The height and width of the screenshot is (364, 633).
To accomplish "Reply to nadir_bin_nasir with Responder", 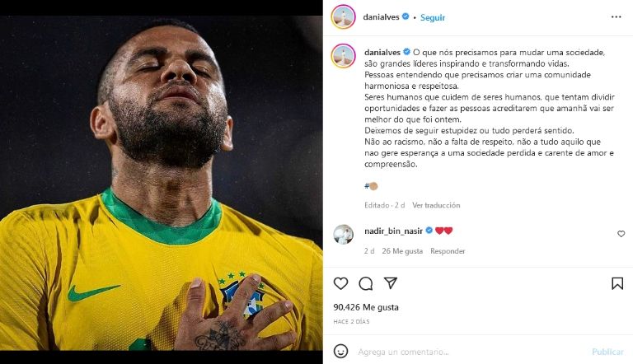I will pyautogui.click(x=448, y=251).
